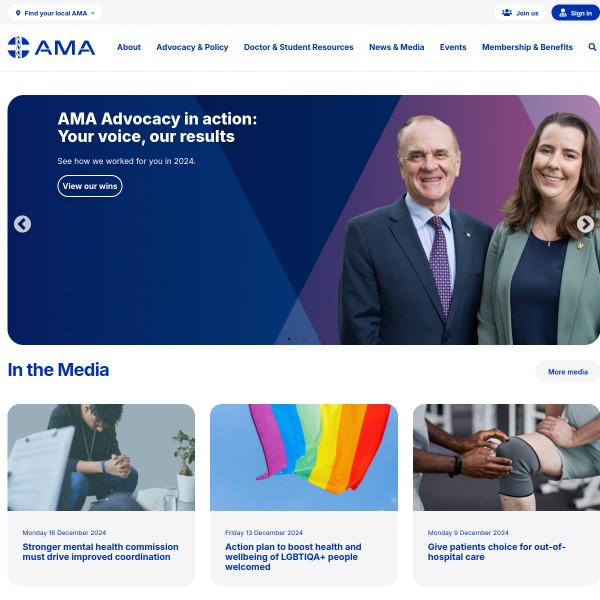Click the View our wins button
The image size is (600, 600).
point(90,186)
